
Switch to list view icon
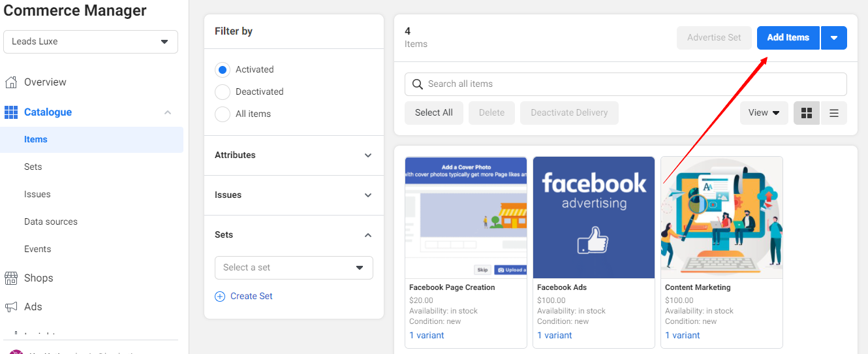(834, 113)
